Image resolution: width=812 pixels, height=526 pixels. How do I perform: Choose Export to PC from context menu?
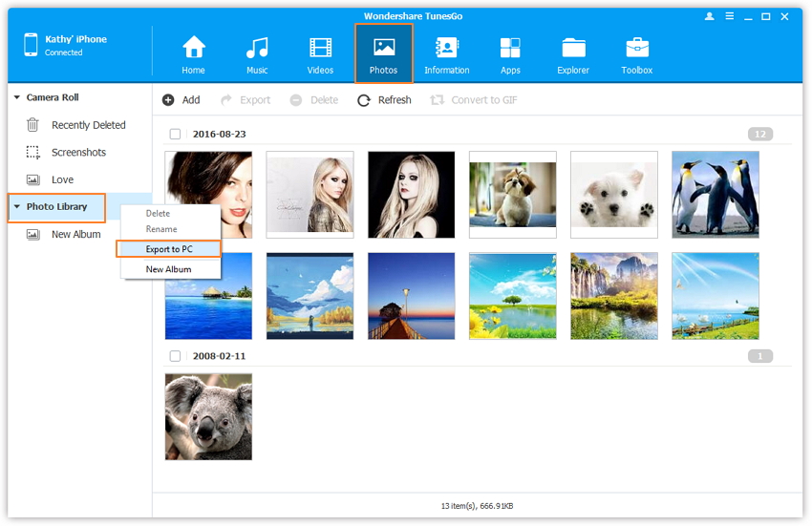point(169,249)
